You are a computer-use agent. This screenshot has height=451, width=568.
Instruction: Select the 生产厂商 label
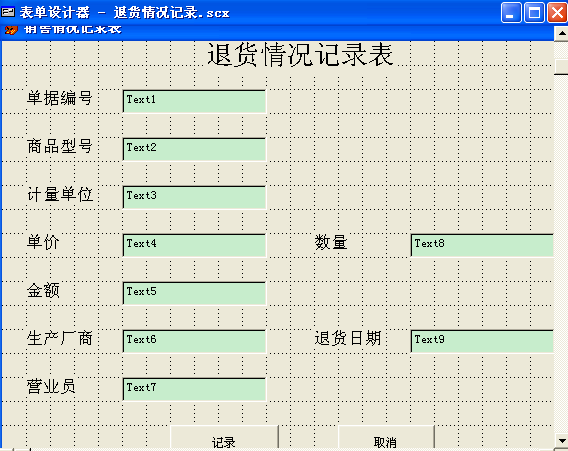pyautogui.click(x=60, y=338)
